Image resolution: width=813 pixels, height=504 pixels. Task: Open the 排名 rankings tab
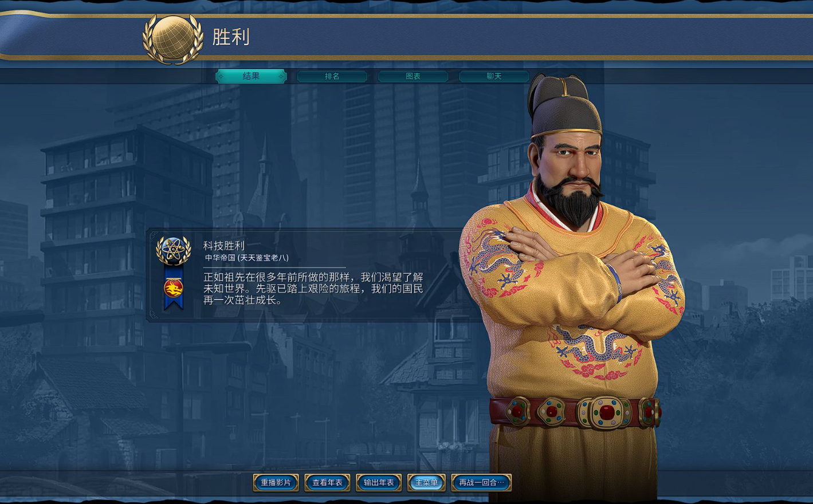pos(332,76)
